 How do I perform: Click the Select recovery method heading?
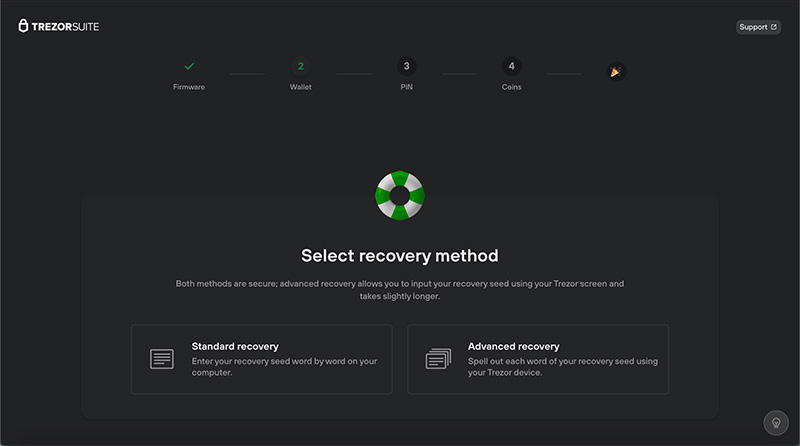click(400, 256)
